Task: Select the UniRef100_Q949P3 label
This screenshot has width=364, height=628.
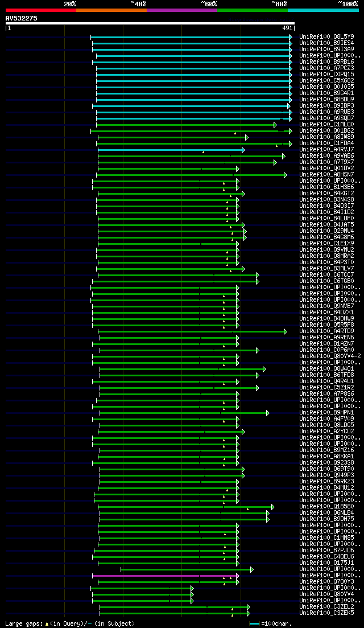Action: pos(326,475)
